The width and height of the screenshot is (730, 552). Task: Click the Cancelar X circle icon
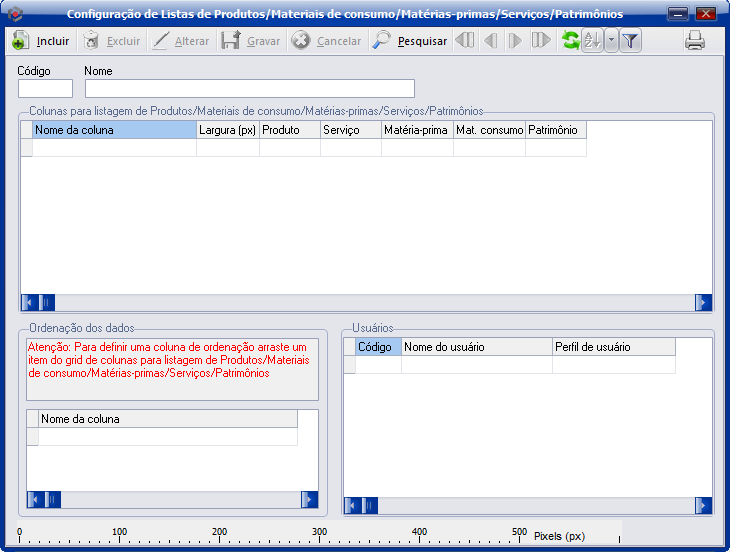click(x=301, y=40)
